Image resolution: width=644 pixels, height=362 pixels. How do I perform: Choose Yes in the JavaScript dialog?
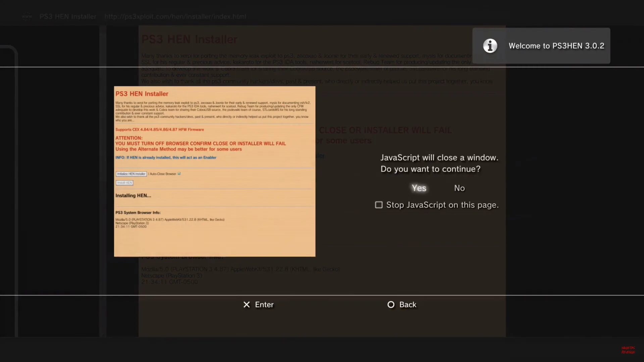coord(419,188)
